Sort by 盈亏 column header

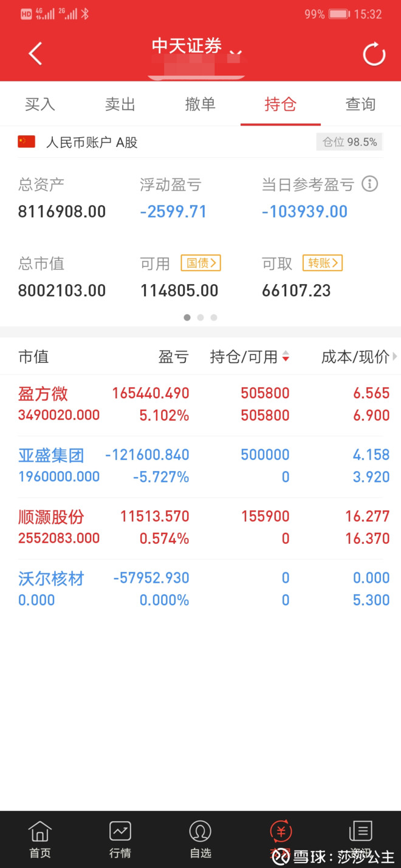tap(174, 357)
